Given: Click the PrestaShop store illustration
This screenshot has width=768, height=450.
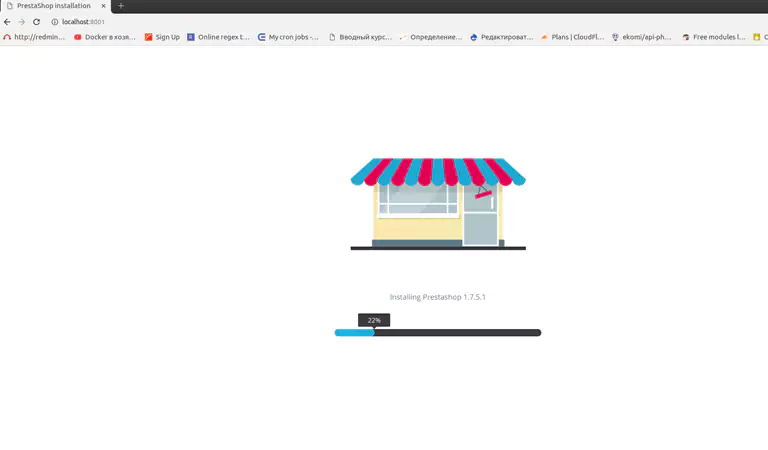Looking at the screenshot, I should [x=438, y=203].
